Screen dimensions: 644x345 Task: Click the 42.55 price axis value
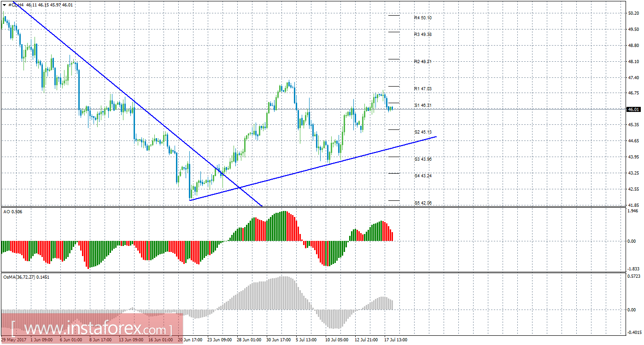(633, 189)
